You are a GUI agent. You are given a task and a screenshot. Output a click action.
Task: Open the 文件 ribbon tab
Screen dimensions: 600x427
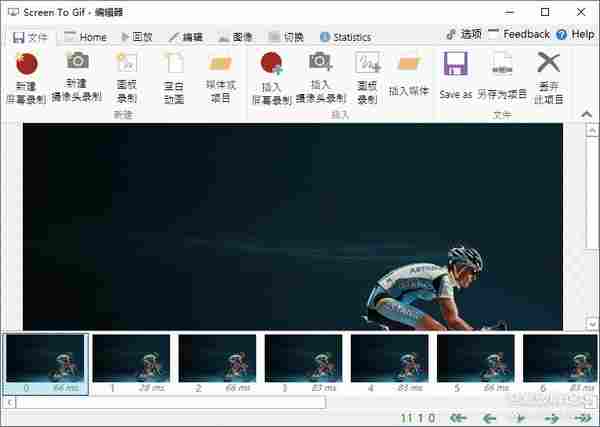tap(30, 37)
